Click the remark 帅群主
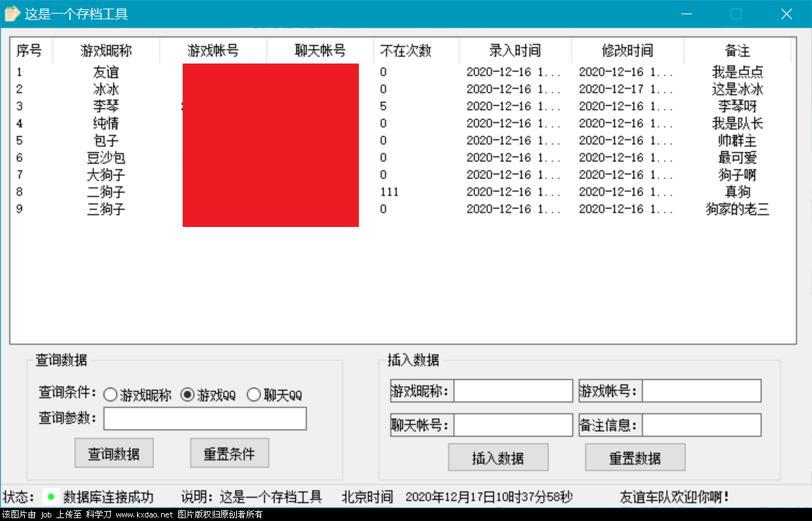 737,141
